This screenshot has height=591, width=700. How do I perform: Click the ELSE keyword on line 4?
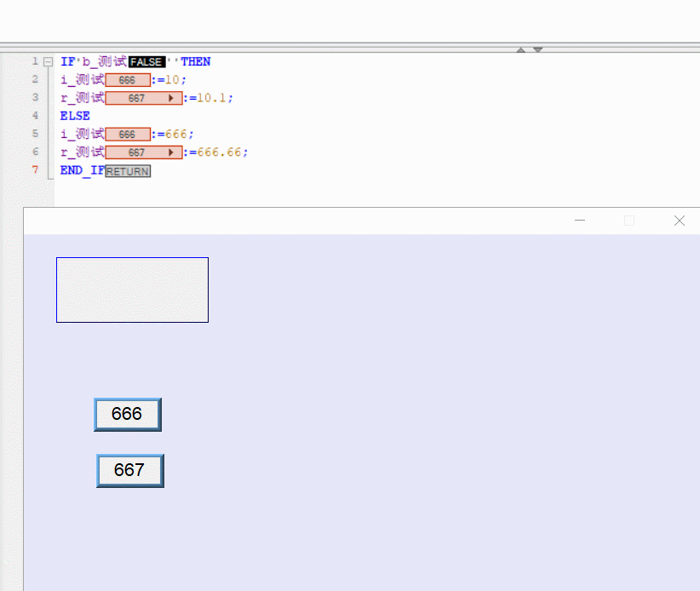(x=75, y=116)
